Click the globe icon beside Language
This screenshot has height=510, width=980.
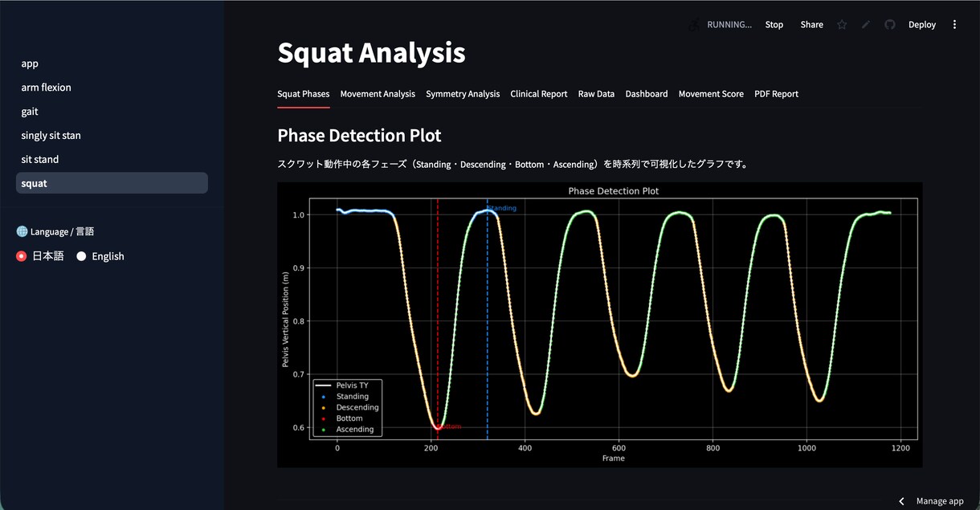(x=22, y=231)
